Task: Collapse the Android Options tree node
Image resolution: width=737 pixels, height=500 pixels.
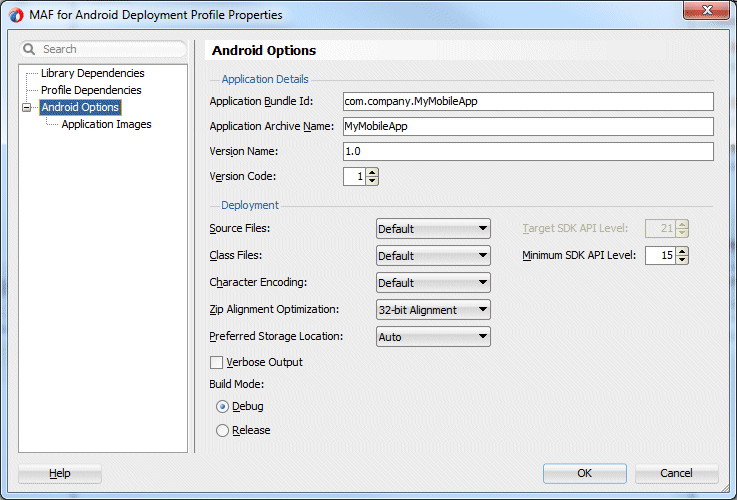Action: point(27,108)
